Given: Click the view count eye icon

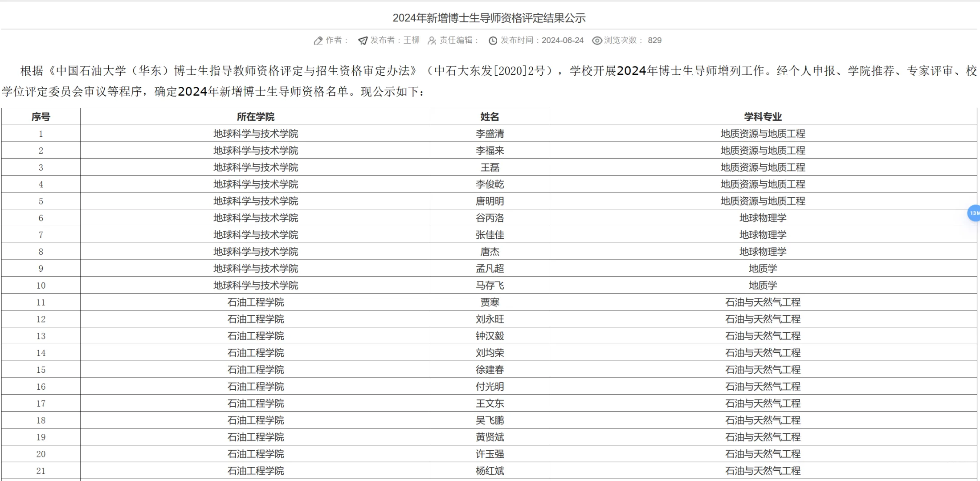Looking at the screenshot, I should (x=597, y=41).
